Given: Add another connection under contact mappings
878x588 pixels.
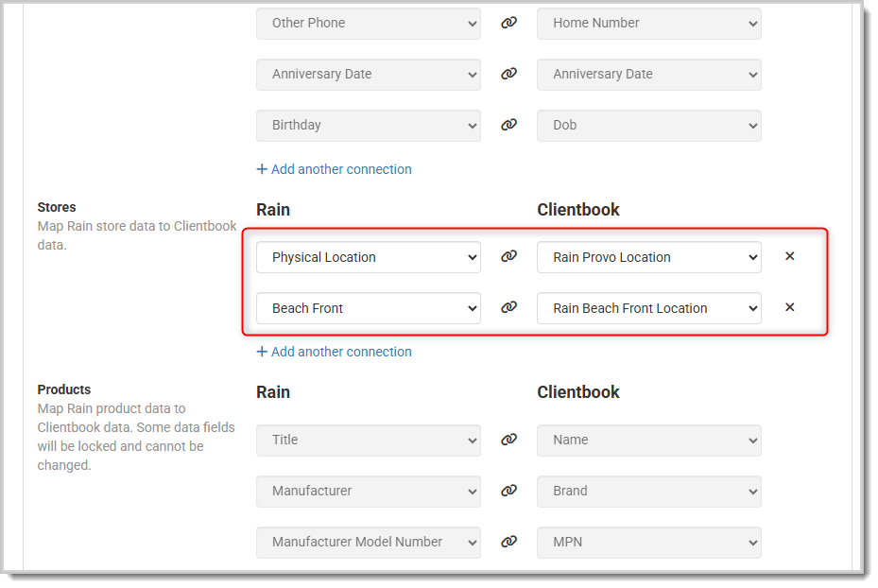Looking at the screenshot, I should (x=334, y=168).
